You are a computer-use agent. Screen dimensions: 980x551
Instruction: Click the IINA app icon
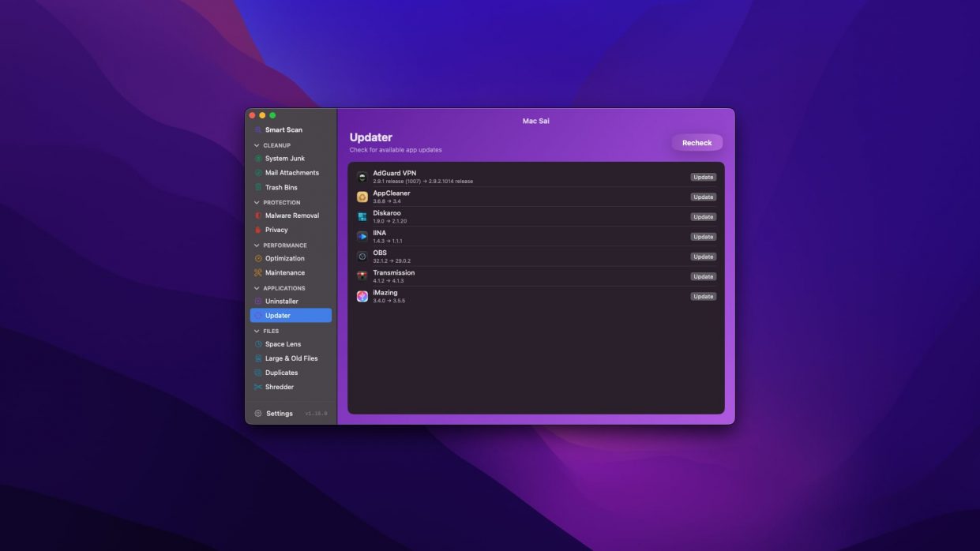(362, 237)
